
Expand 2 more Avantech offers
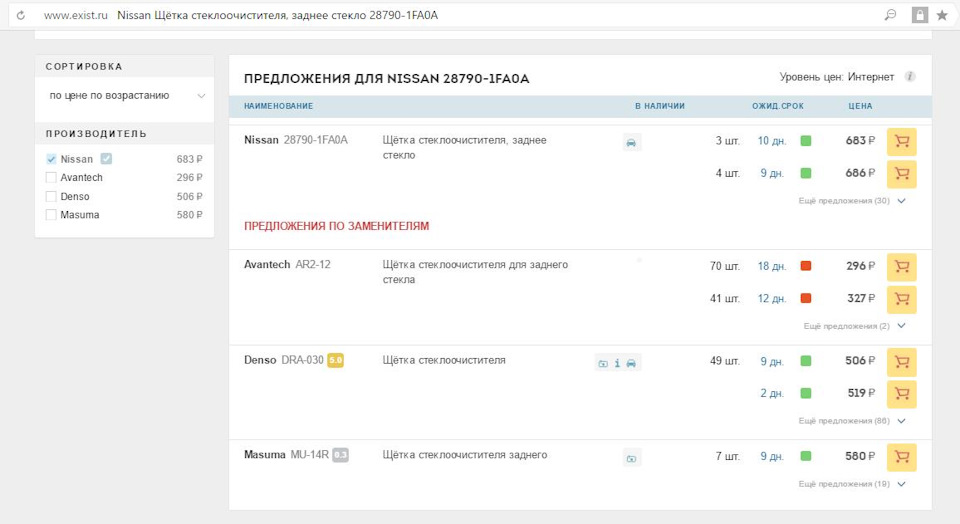coord(854,326)
